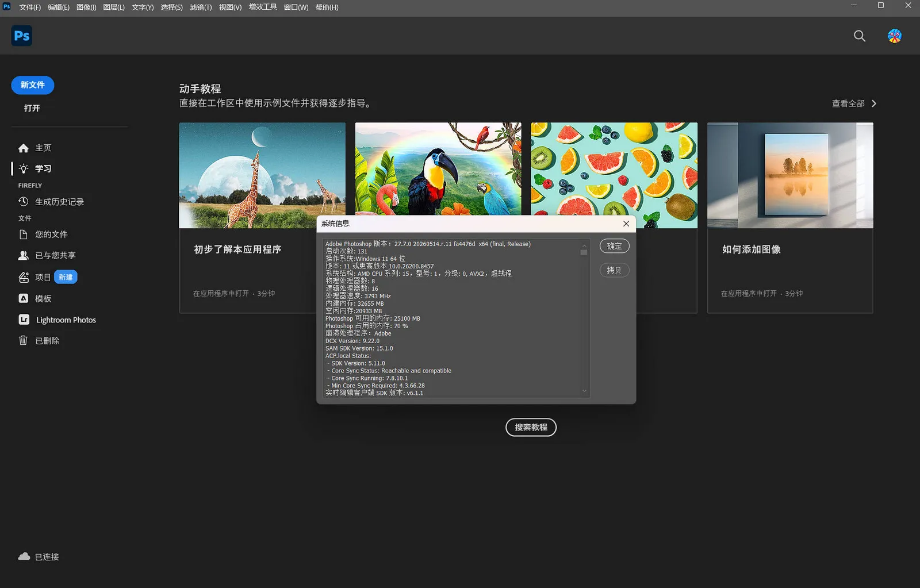
Task: Open 您的文件 in sidebar
Action: pyautogui.click(x=51, y=235)
